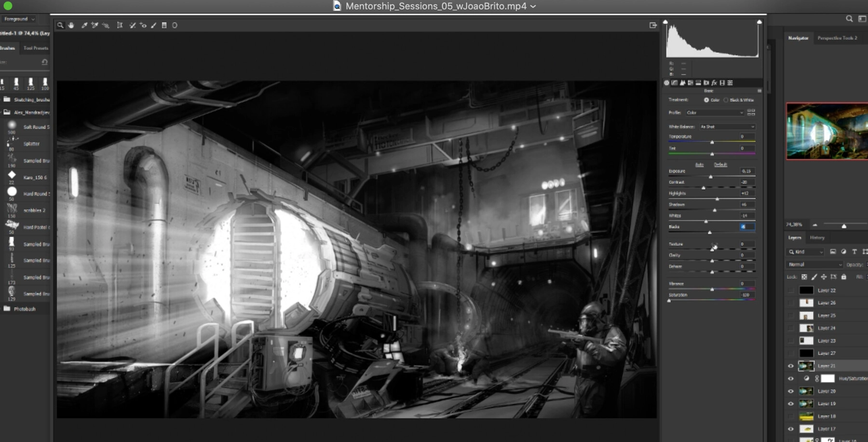Open the Effects fx panel tab
Viewport: 868px width, 442px height.
714,83
